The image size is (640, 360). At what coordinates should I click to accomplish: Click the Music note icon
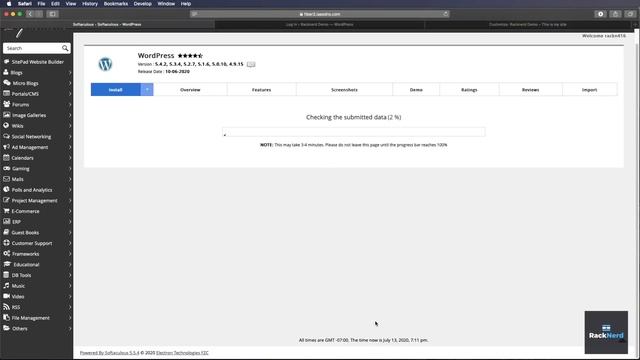click(6, 285)
